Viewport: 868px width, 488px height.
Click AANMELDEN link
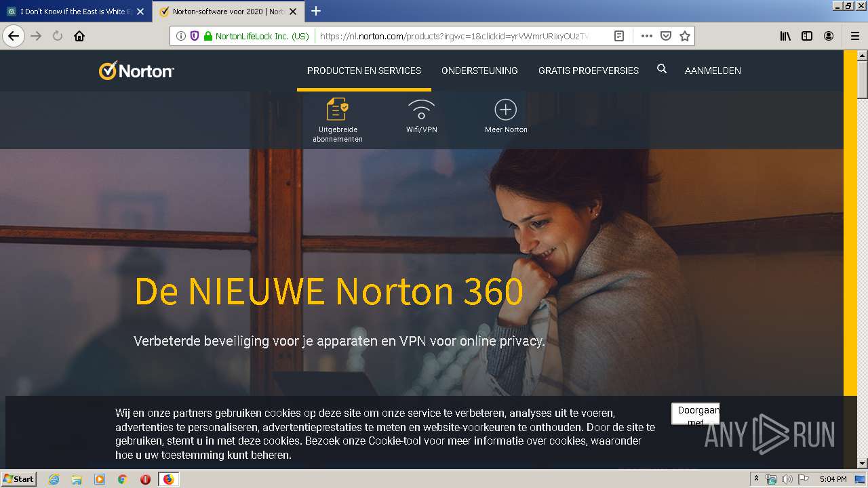pyautogui.click(x=713, y=70)
